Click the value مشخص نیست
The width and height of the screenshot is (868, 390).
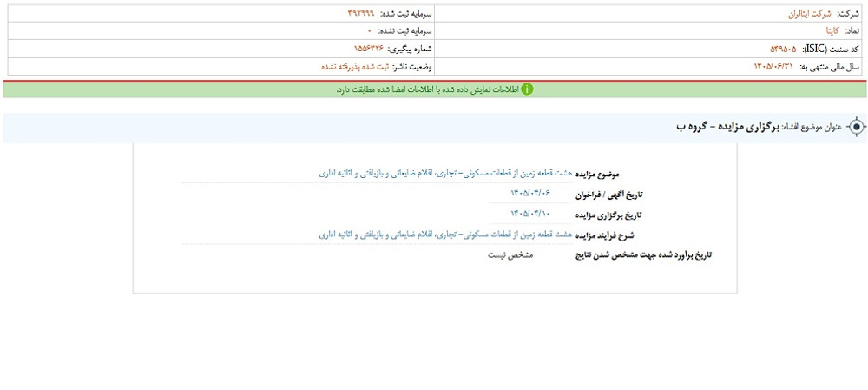(510, 255)
